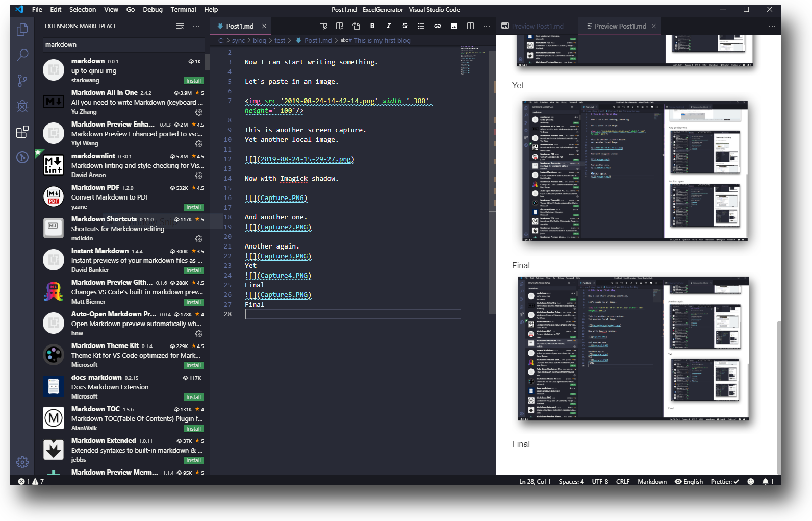Open Manage gear for Auto-Open Markdown Preview

click(x=199, y=334)
